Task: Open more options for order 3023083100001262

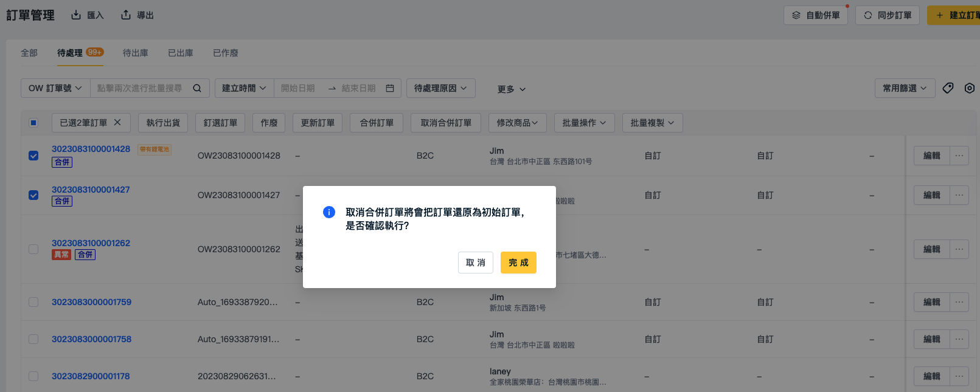Action: (x=959, y=249)
